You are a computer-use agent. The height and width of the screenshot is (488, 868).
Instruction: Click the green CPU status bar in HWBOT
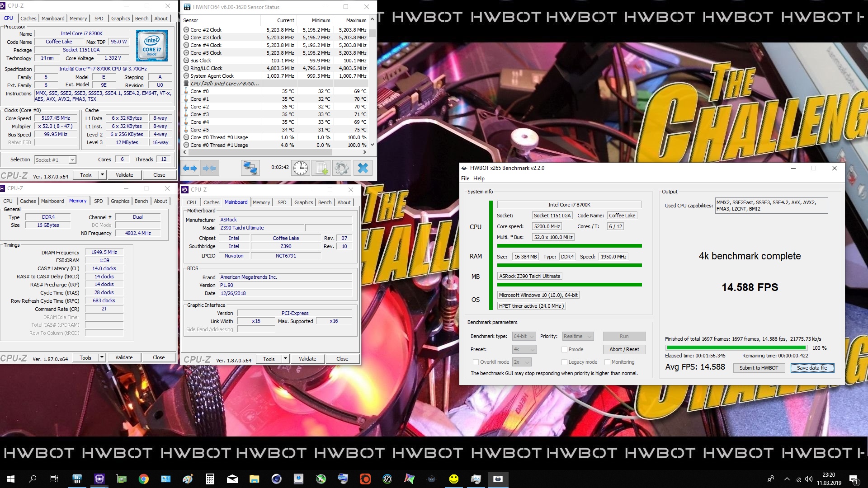(x=569, y=246)
